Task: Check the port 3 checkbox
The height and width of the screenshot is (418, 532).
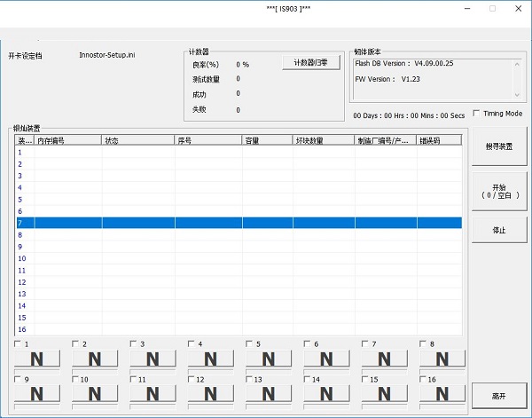Action: (x=133, y=343)
